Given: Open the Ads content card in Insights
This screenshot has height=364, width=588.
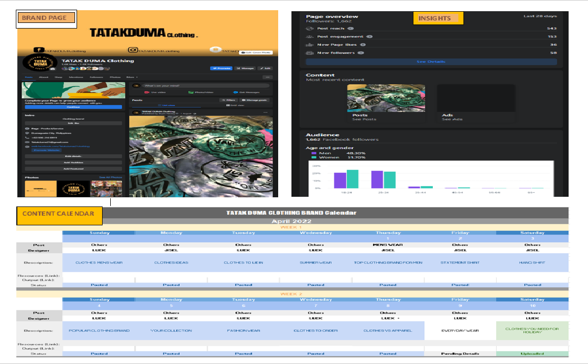Looking at the screenshot, I should [476, 102].
